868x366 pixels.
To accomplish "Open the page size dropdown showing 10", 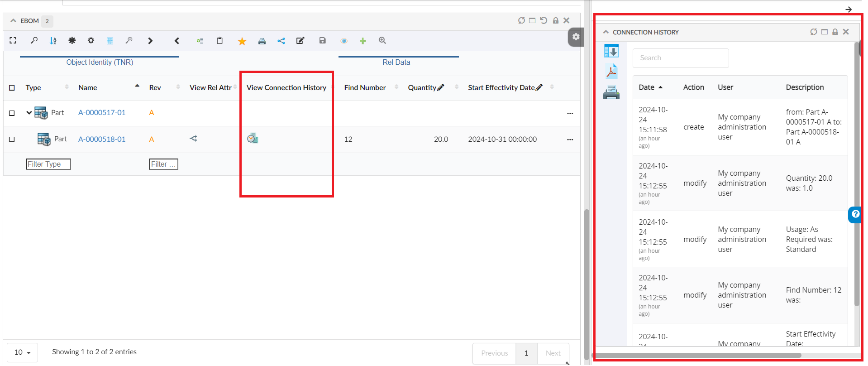I will point(22,352).
